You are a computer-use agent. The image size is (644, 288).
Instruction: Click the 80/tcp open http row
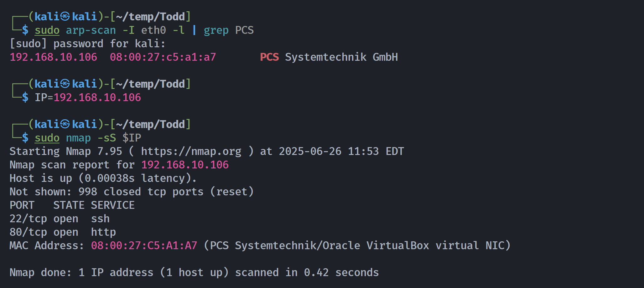[63, 232]
